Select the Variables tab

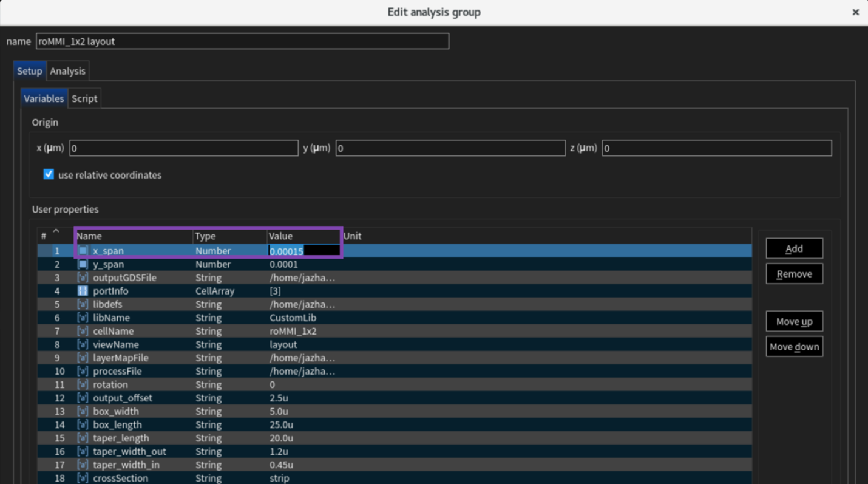coord(44,98)
